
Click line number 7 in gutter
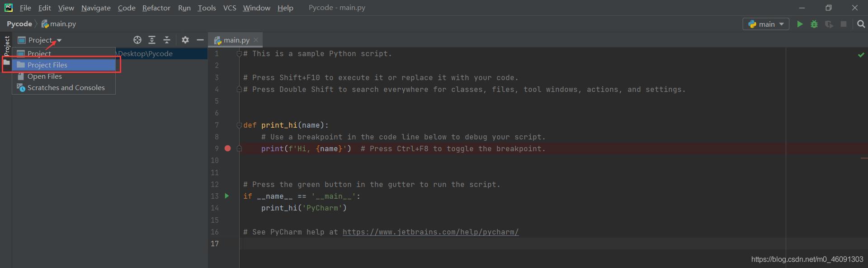(x=217, y=125)
